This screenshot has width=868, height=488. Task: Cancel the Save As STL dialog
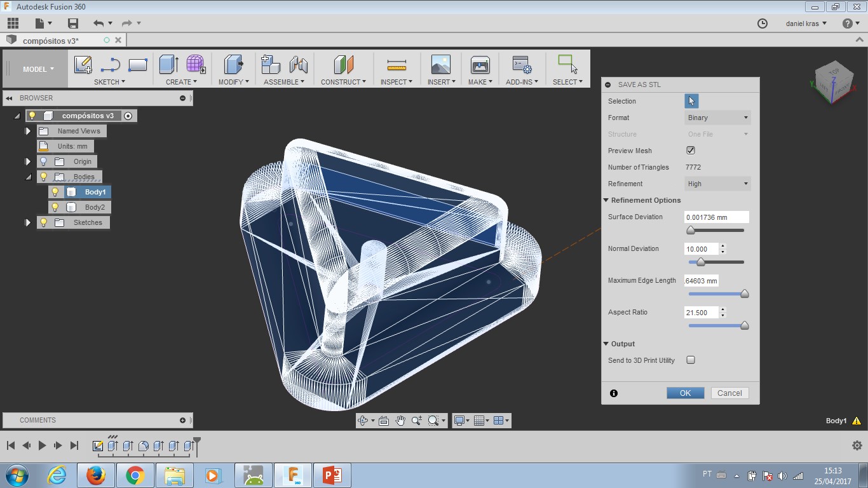[x=729, y=393]
